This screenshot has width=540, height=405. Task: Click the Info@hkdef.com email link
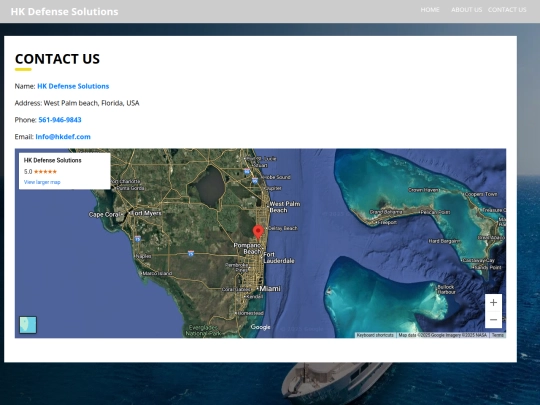pyautogui.click(x=63, y=137)
